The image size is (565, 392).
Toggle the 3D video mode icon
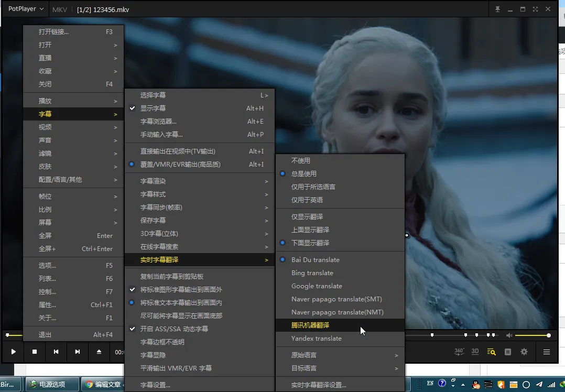[x=475, y=352]
